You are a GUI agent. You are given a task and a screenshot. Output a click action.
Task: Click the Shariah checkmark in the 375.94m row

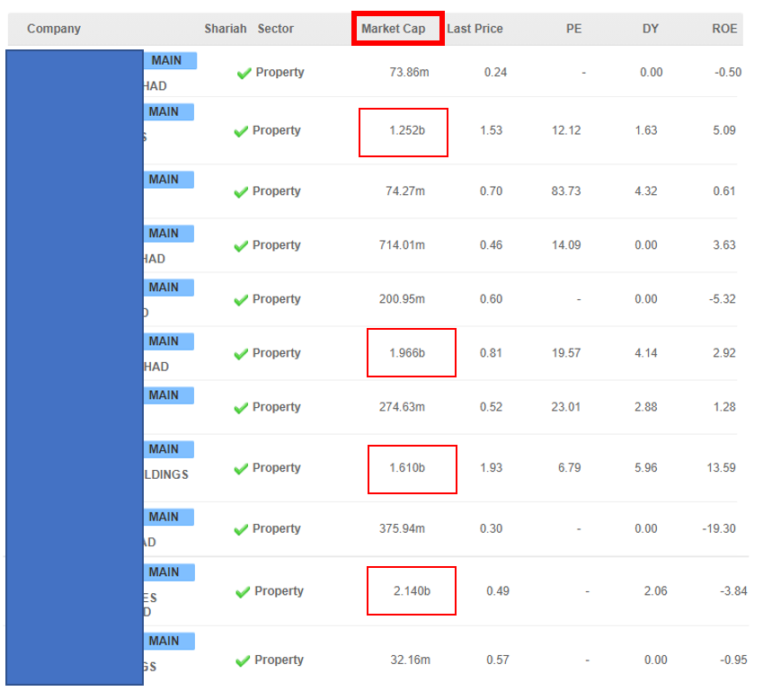[x=241, y=529]
